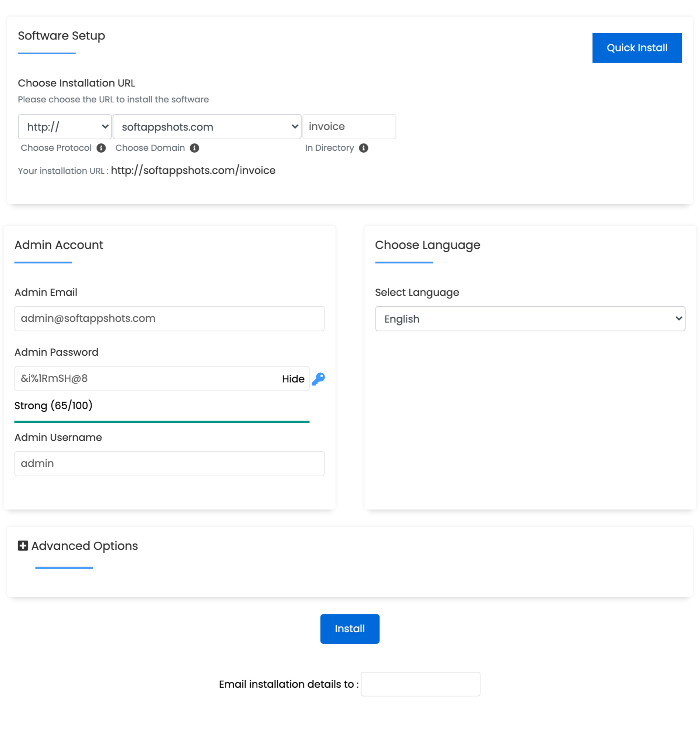Click the key icon to generate a password
The width and height of the screenshot is (700, 739).
coord(318,378)
